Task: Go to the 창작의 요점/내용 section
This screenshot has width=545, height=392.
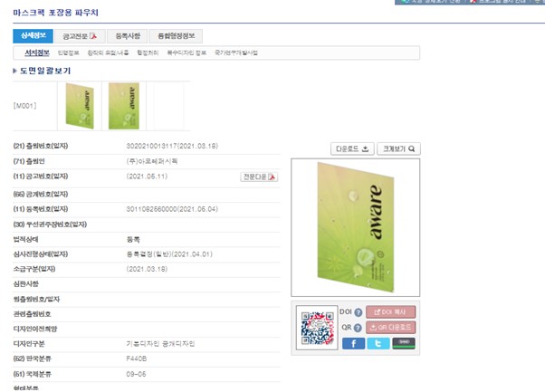Action: point(108,53)
